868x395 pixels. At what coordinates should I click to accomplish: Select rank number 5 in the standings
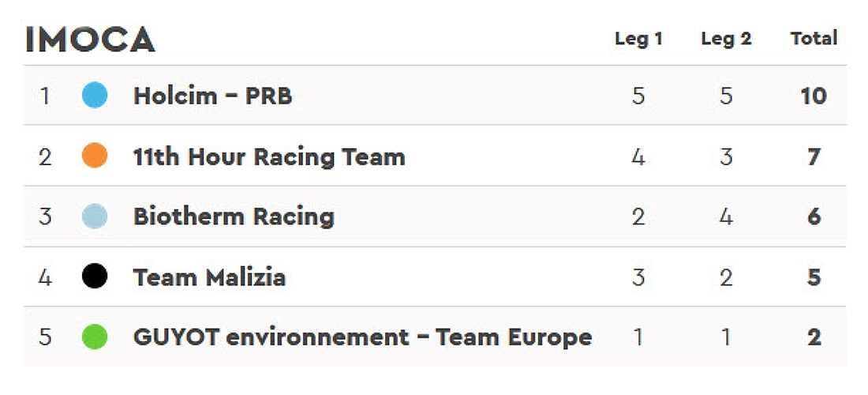[x=46, y=337]
